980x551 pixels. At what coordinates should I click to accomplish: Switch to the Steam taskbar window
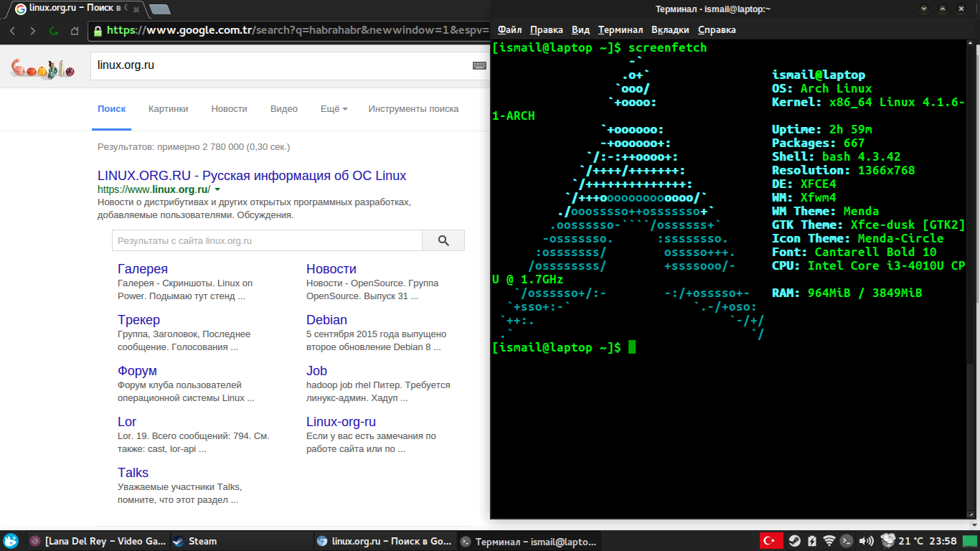242,541
